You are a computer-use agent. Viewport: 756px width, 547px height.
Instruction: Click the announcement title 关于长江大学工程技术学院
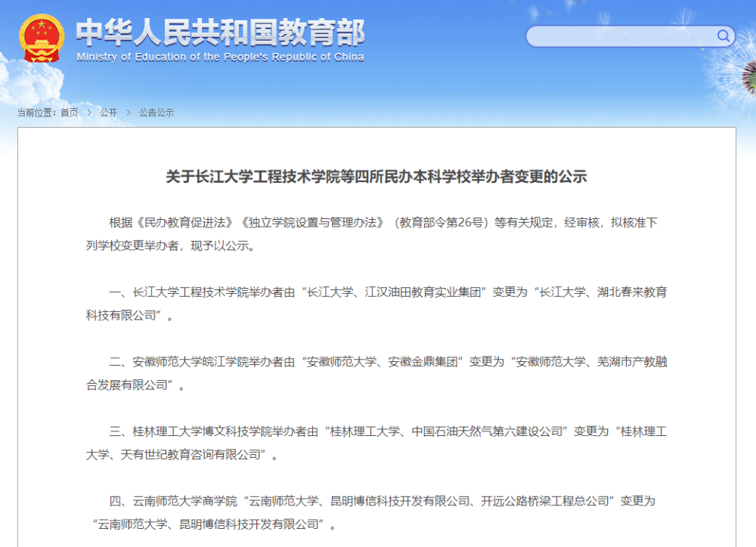click(376, 176)
